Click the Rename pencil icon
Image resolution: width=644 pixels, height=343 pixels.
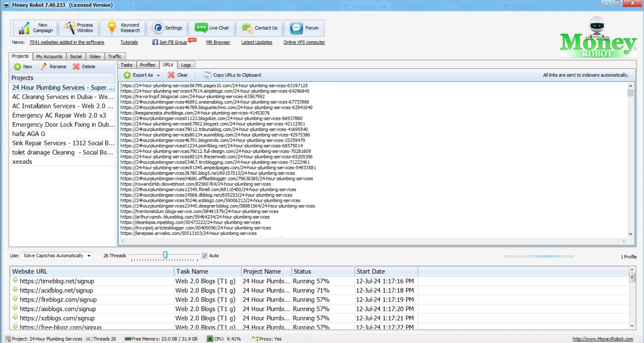(44, 67)
